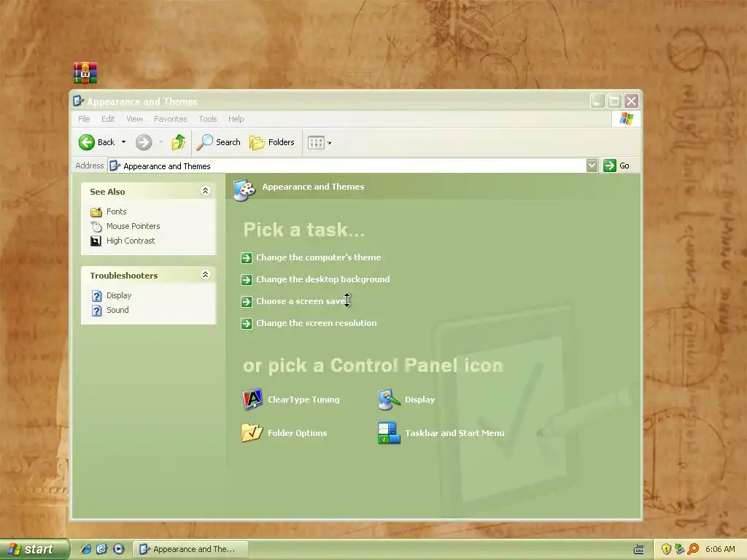Click the Sound troubleshooter help icon
Image resolution: width=747 pixels, height=560 pixels.
97,311
